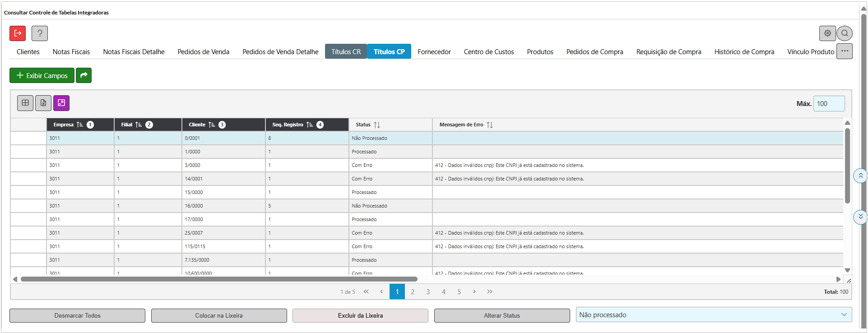Open the Notas Fiscais Detalhe tab
The image size is (868, 333).
pos(134,52)
